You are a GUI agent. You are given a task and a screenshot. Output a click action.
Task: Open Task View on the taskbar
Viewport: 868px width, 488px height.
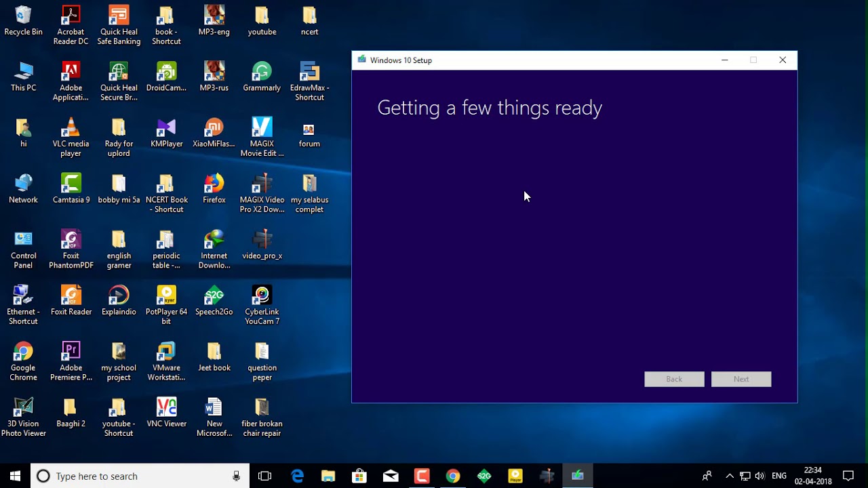click(264, 476)
